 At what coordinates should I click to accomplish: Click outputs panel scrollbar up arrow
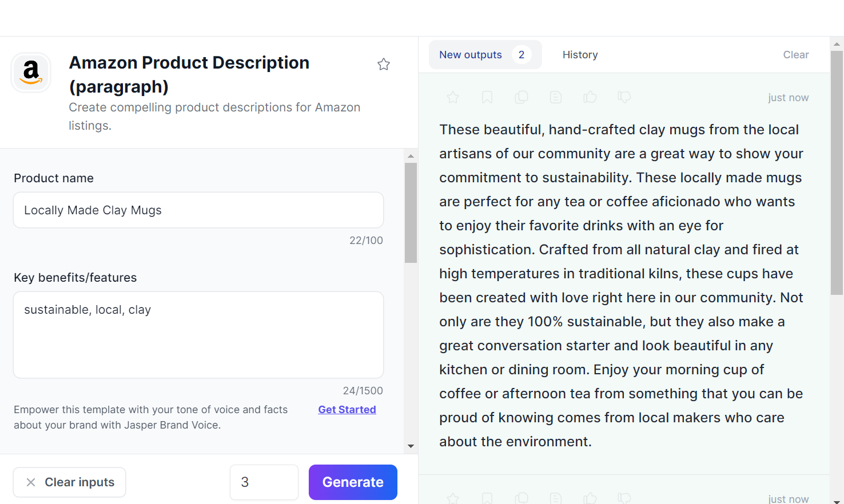click(837, 43)
